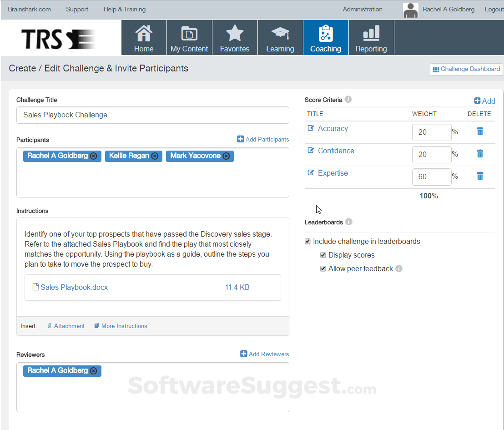This screenshot has width=504, height=430.
Task: Click trash icon for Expertise criterion
Action: click(479, 176)
